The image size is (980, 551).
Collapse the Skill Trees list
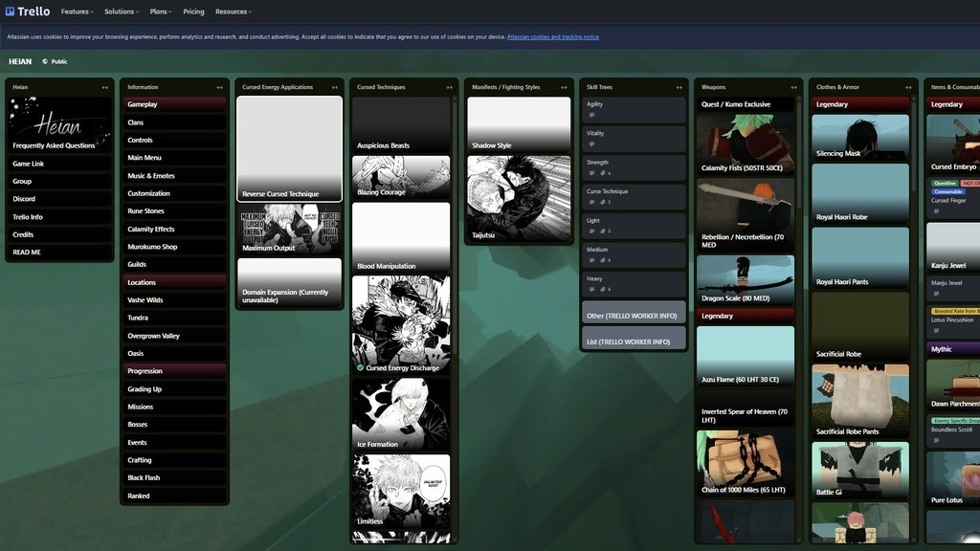pos(679,87)
